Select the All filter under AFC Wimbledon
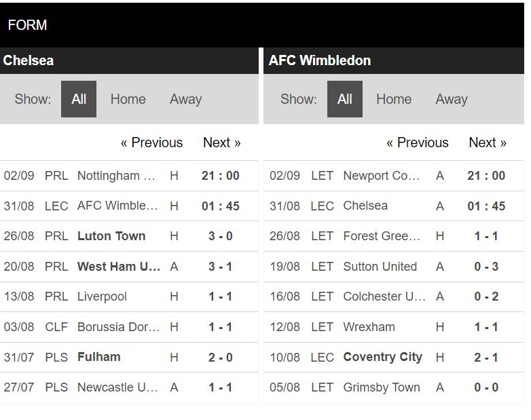 tap(345, 99)
